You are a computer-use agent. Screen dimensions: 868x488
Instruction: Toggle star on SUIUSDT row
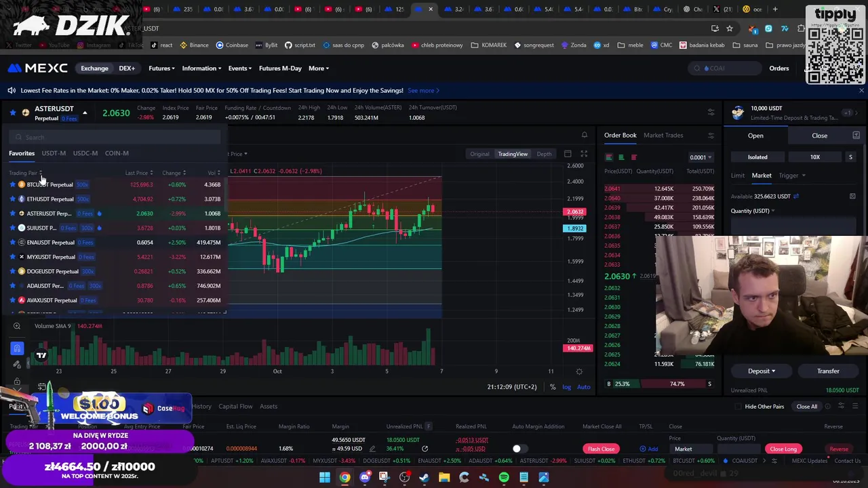[x=12, y=228]
